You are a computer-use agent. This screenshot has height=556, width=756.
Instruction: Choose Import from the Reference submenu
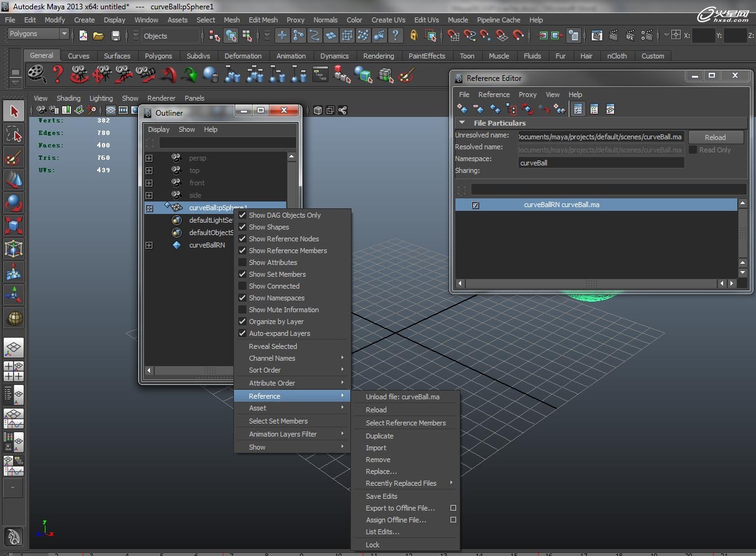pos(376,448)
